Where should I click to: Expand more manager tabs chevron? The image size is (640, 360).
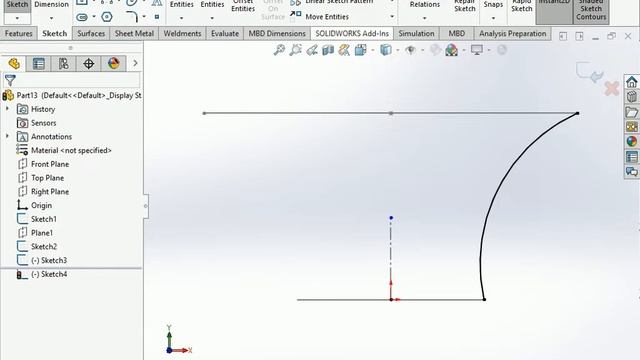[x=135, y=64]
